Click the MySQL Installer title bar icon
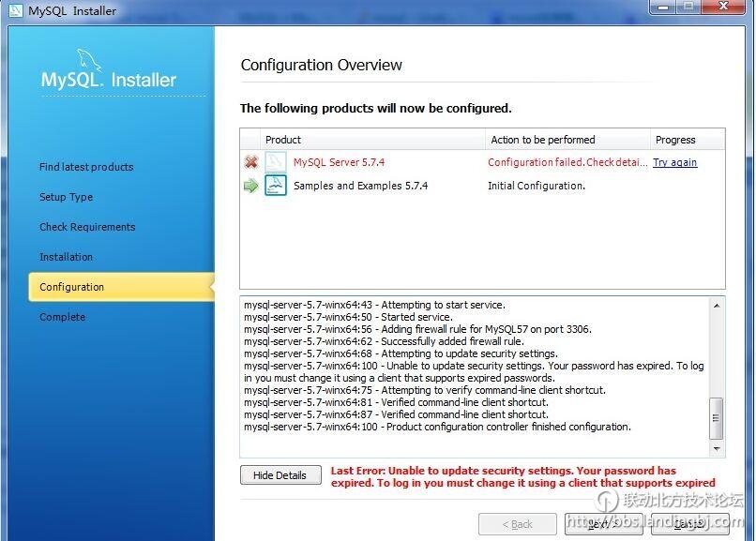Screen dimensions: 756x541 [15, 11]
